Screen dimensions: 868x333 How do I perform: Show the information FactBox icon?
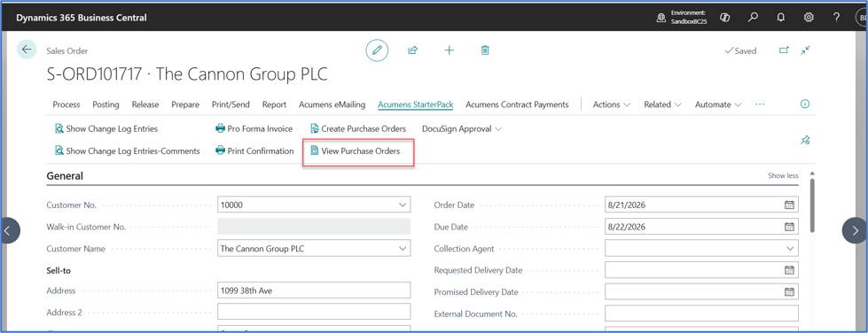pos(805,104)
